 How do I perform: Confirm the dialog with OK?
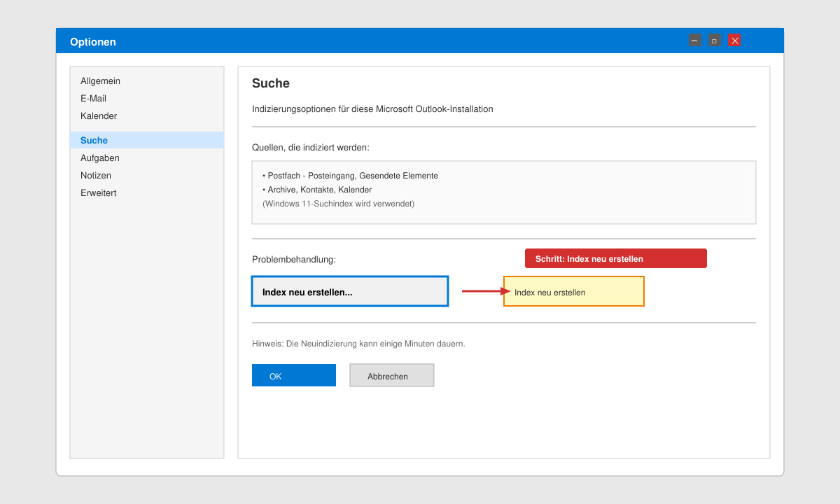(294, 375)
